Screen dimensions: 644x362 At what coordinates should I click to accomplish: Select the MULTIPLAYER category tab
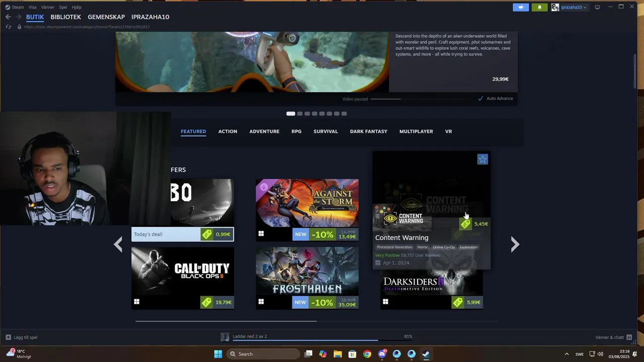[416, 131]
